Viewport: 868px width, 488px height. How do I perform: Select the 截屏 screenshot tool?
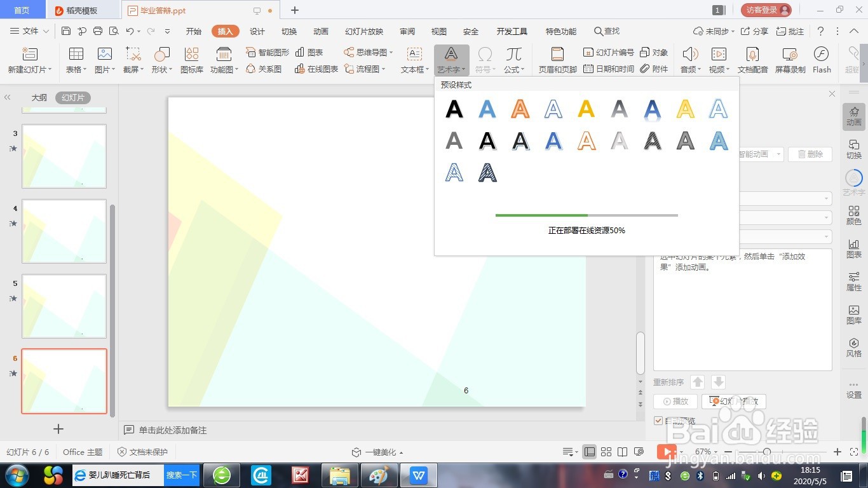133,54
